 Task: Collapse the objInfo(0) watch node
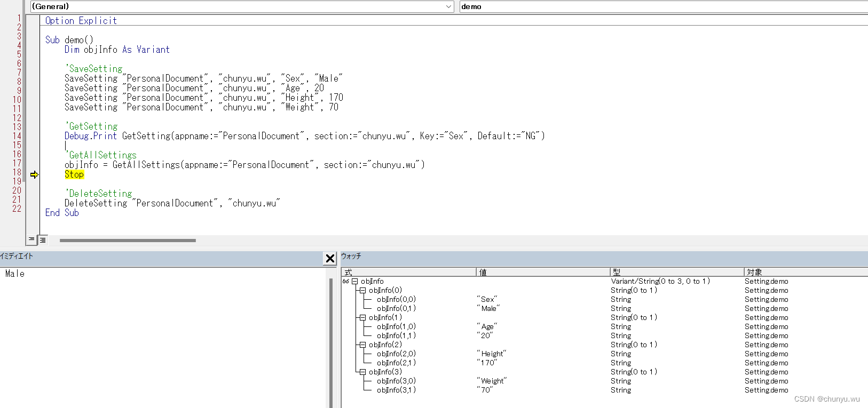(362, 290)
